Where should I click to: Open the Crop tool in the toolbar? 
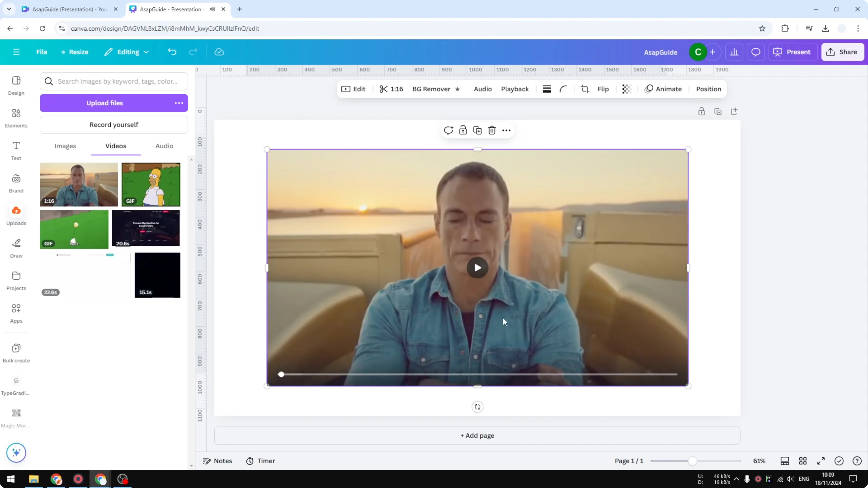pos(585,89)
